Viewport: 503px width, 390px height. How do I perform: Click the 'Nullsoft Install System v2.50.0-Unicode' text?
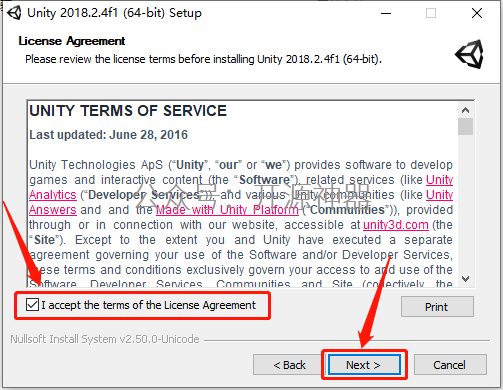tap(105, 339)
